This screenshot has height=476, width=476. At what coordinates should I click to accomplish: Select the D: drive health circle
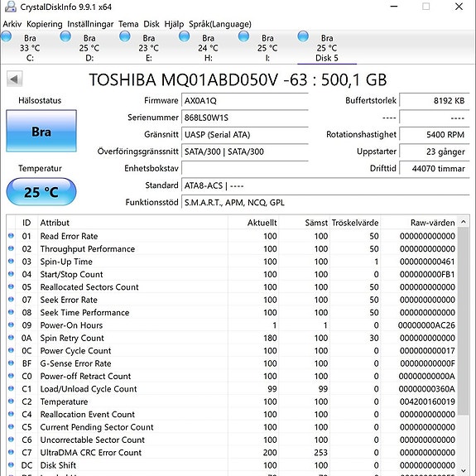65,36
